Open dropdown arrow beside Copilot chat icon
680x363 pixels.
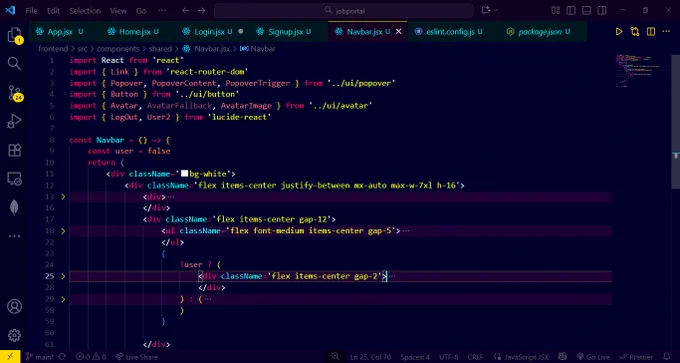click(x=496, y=10)
